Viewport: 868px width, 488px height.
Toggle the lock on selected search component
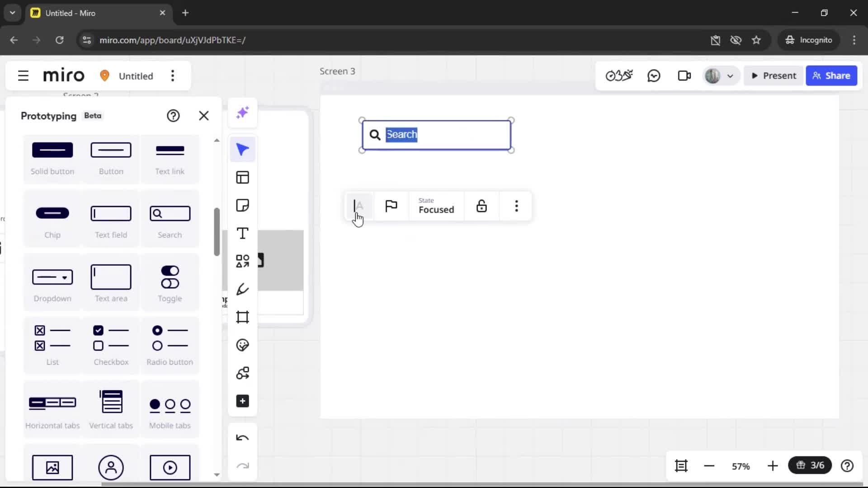481,206
